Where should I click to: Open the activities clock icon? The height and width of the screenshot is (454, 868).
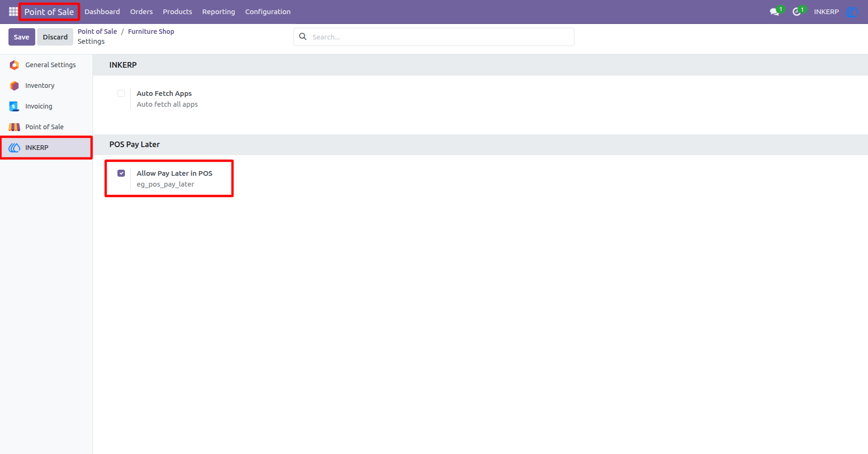797,12
